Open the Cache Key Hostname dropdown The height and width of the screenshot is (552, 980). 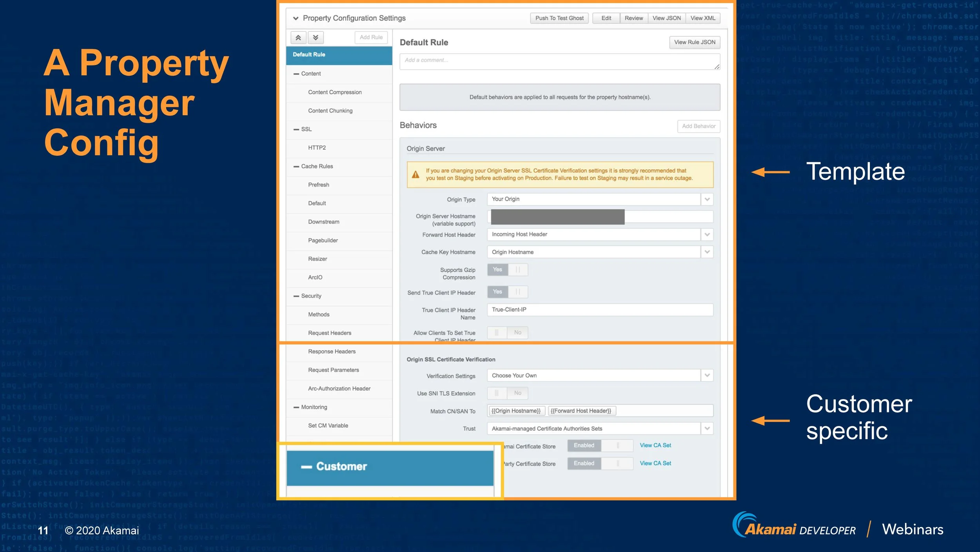tap(600, 252)
